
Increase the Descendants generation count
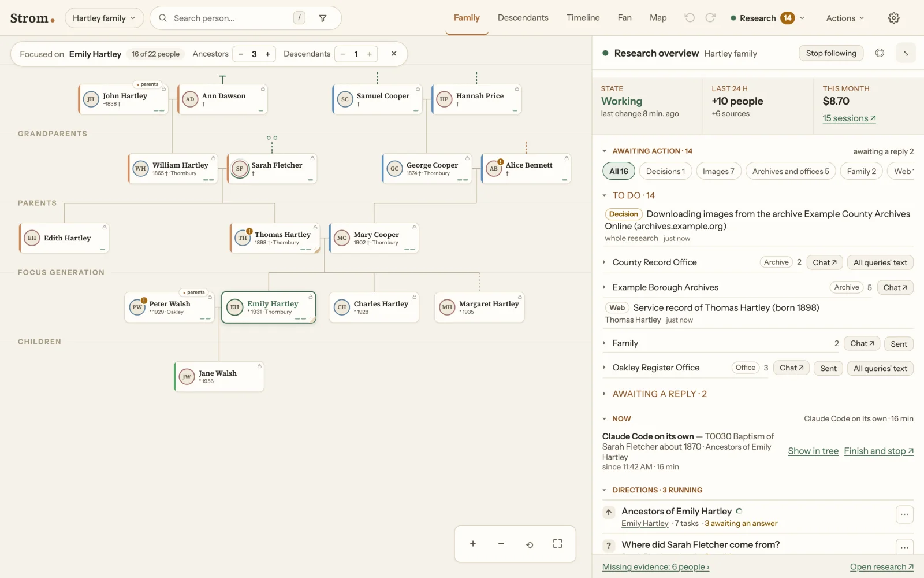click(370, 54)
